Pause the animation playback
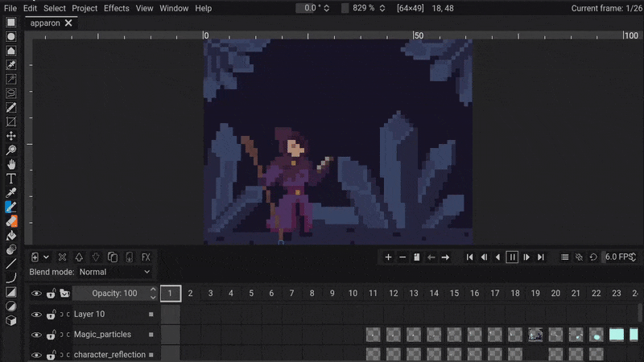The width and height of the screenshot is (644, 362). pyautogui.click(x=512, y=257)
